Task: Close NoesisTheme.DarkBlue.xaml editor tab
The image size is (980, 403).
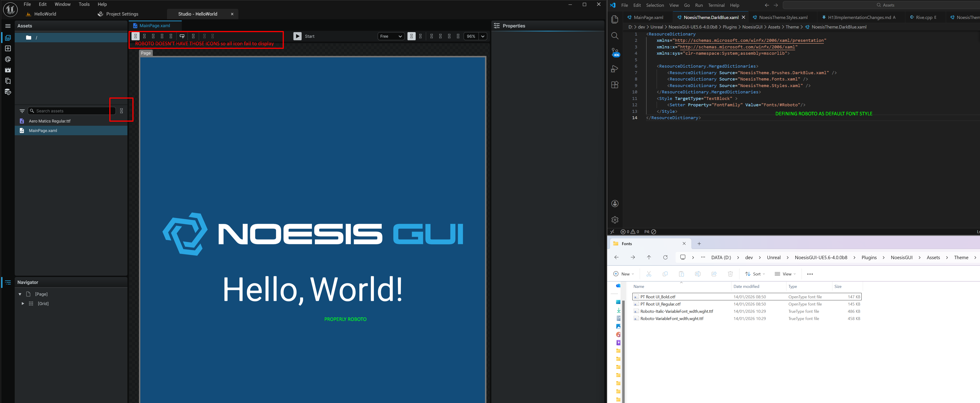Action: [743, 17]
